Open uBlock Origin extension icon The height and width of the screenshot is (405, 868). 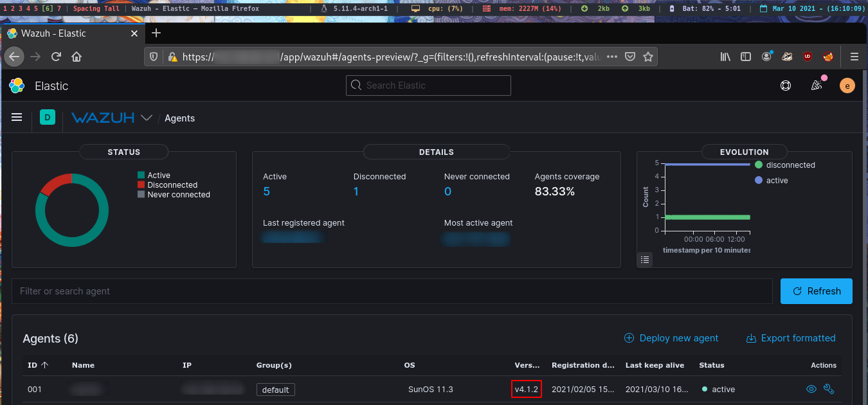click(x=808, y=57)
